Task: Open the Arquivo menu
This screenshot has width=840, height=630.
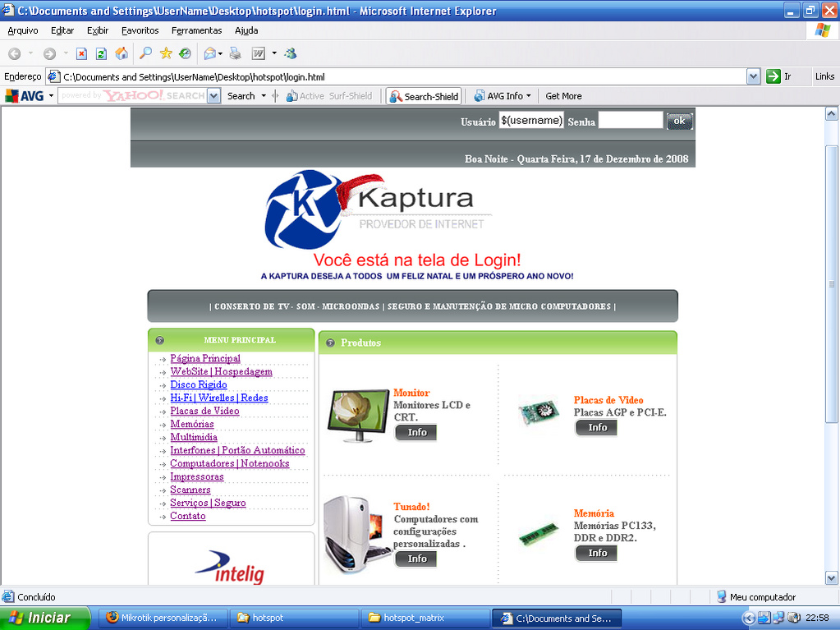Action: pyautogui.click(x=23, y=30)
